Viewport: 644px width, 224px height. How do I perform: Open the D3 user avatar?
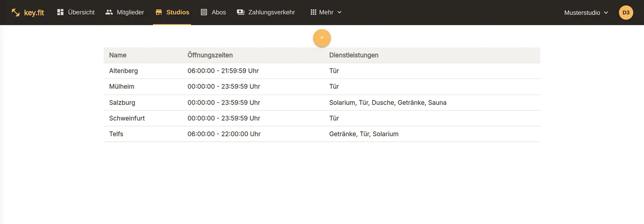pyautogui.click(x=626, y=12)
